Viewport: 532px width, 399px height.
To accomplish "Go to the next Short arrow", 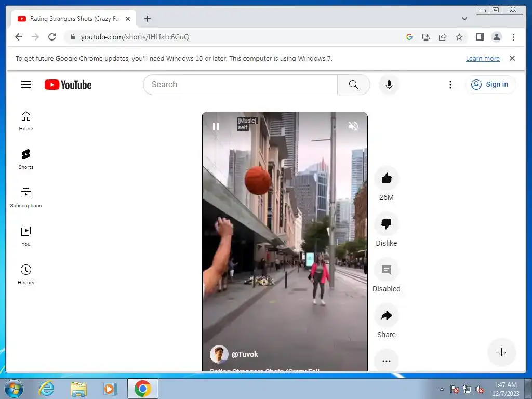I will pyautogui.click(x=501, y=352).
